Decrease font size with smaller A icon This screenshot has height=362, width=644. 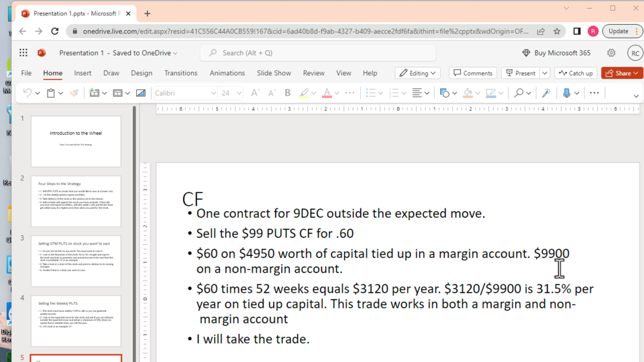[272, 93]
